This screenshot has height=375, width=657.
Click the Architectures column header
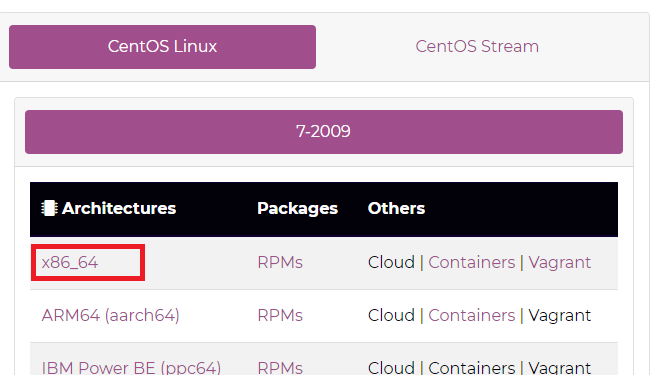click(x=119, y=208)
